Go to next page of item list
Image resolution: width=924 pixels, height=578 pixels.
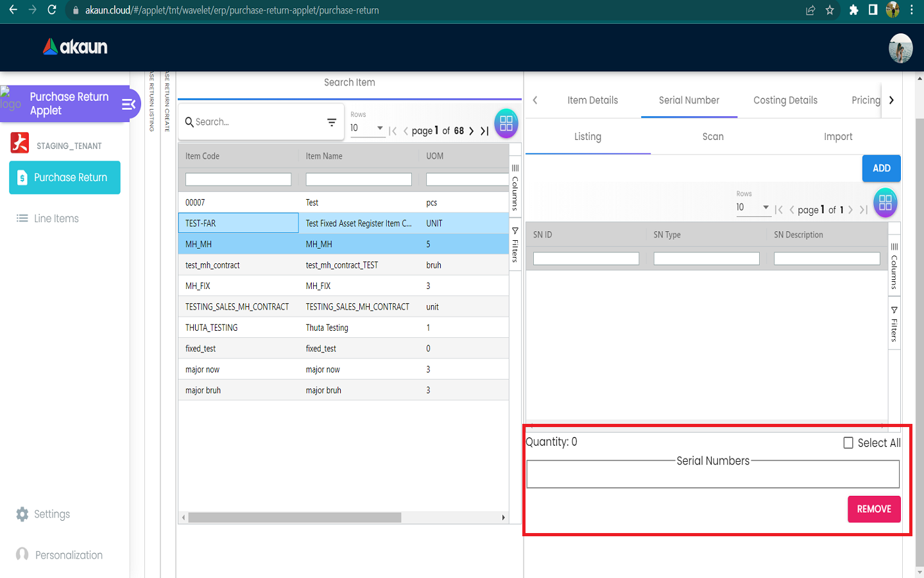pos(472,131)
